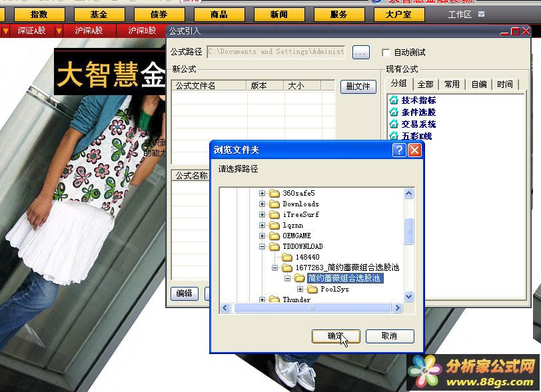
Task: Click the 工作区 label
Action: pyautogui.click(x=460, y=15)
